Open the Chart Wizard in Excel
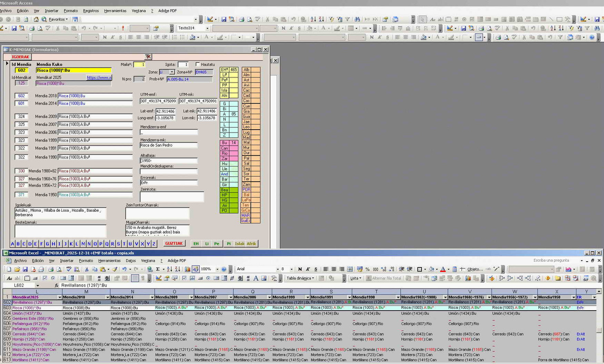 [x=187, y=269]
